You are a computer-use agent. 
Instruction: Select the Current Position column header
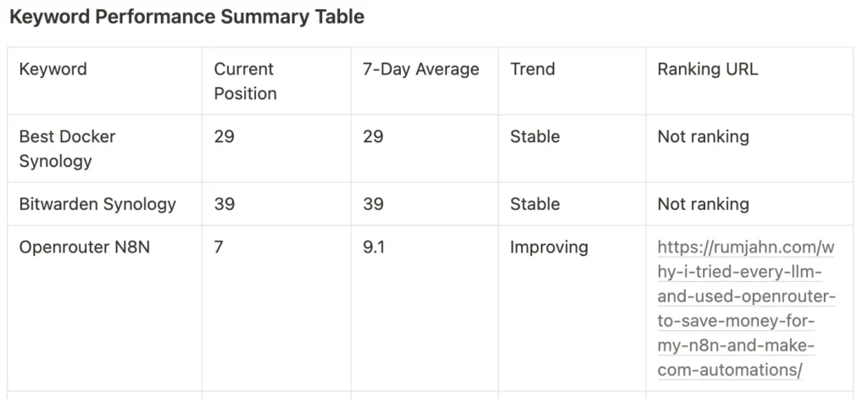(245, 81)
